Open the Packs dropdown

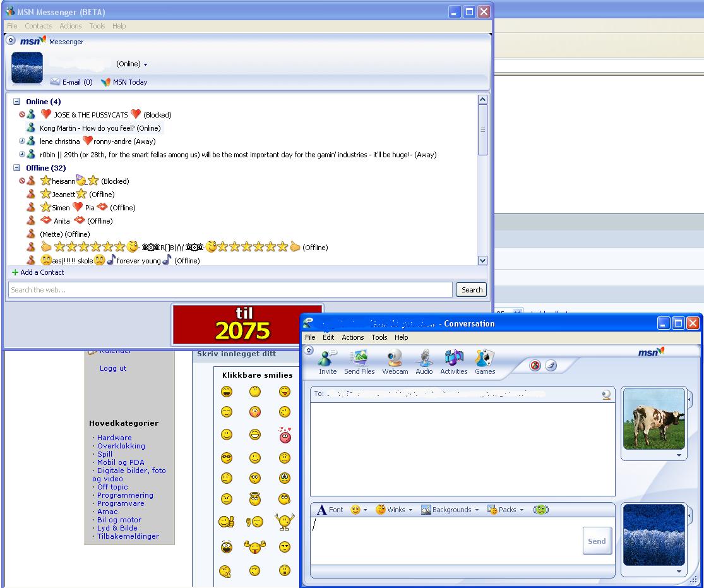pyautogui.click(x=522, y=510)
